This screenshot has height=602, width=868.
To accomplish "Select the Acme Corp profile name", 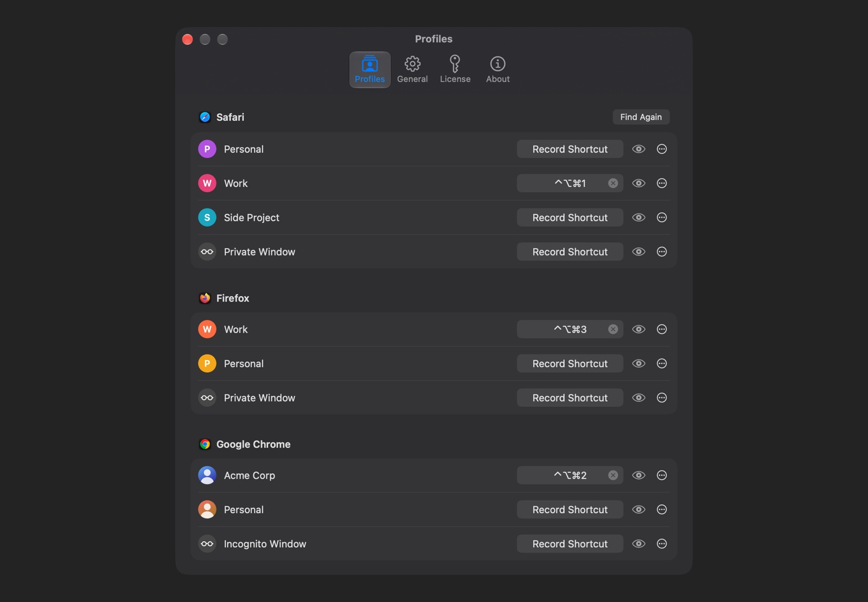I will (x=250, y=476).
